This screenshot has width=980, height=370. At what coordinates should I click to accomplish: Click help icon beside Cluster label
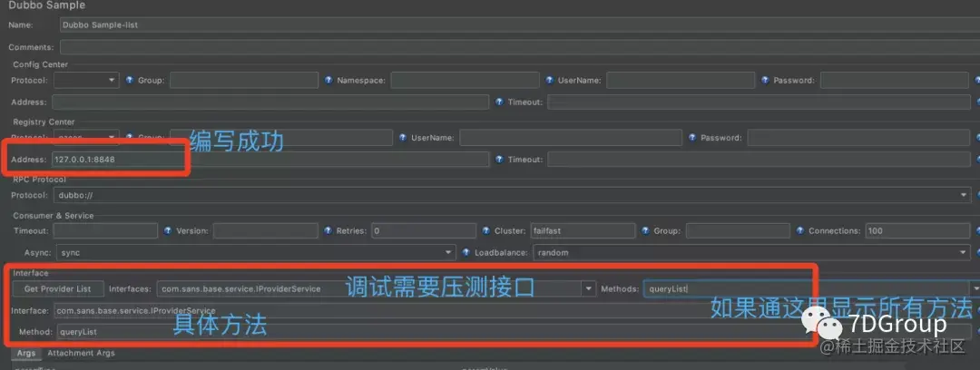tap(486, 230)
